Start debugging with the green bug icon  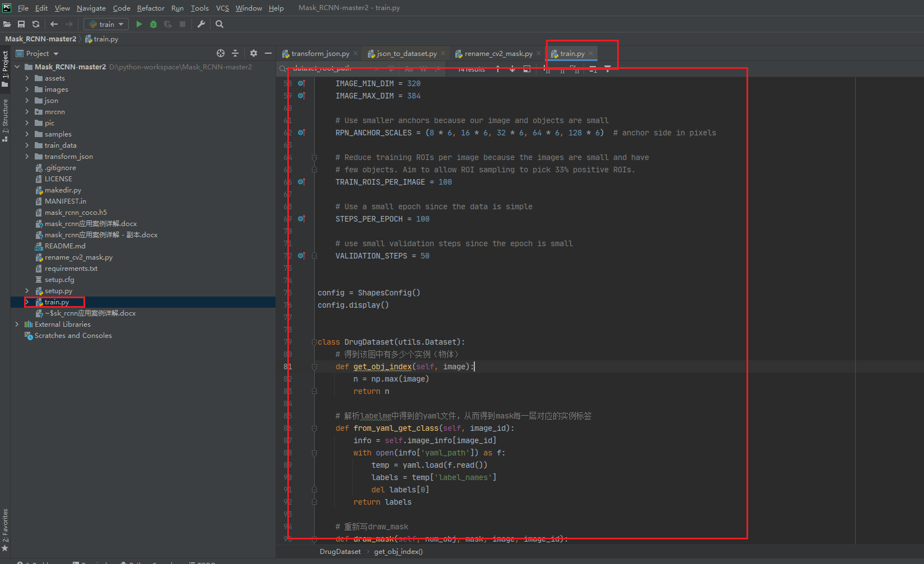(153, 24)
